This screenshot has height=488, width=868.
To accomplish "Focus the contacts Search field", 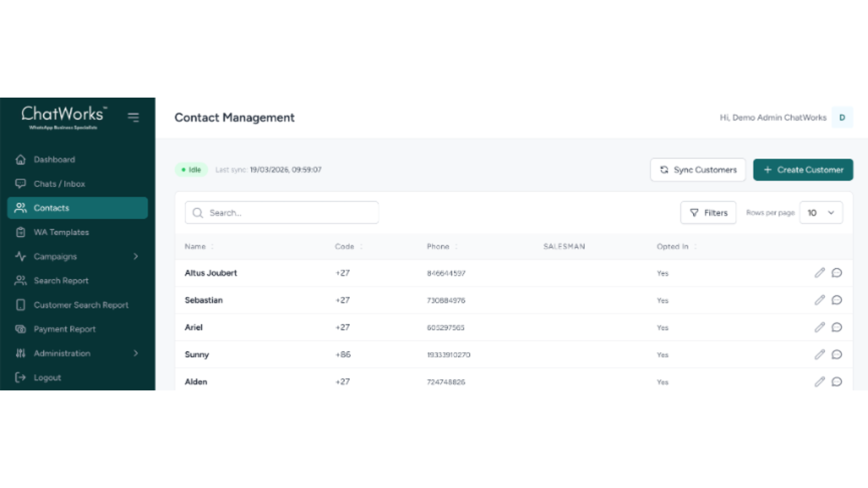I will 282,213.
